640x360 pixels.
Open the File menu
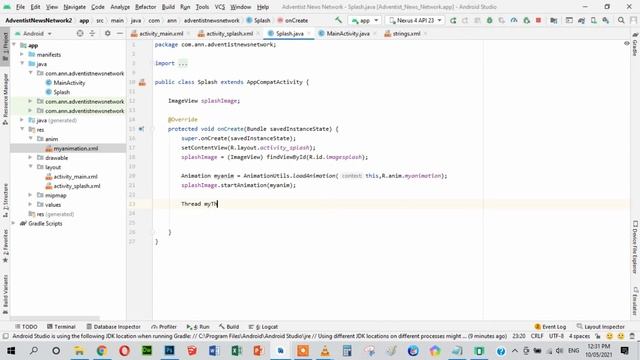20,7
